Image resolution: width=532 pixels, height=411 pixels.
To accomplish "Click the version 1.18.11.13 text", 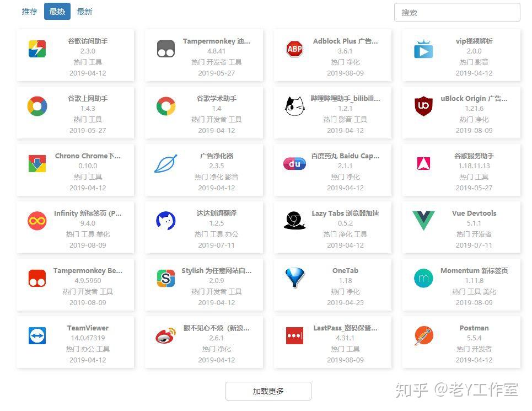I will [x=474, y=166].
